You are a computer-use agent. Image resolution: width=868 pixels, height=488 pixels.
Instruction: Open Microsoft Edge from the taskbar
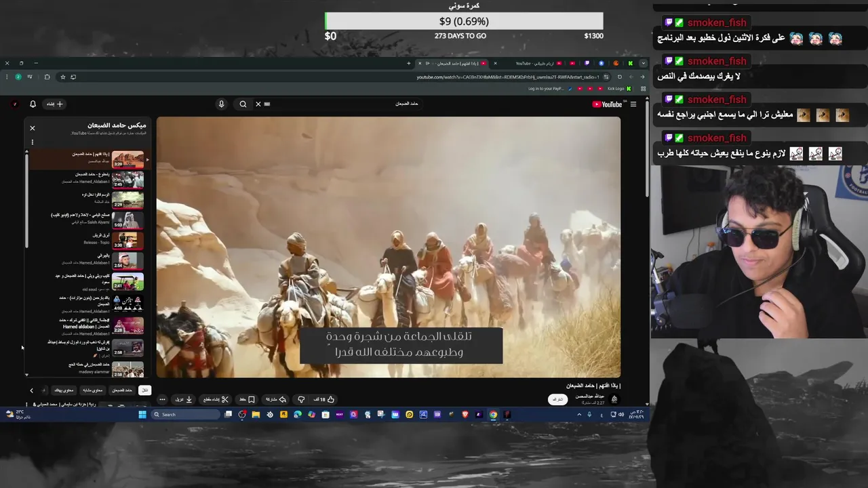click(297, 415)
